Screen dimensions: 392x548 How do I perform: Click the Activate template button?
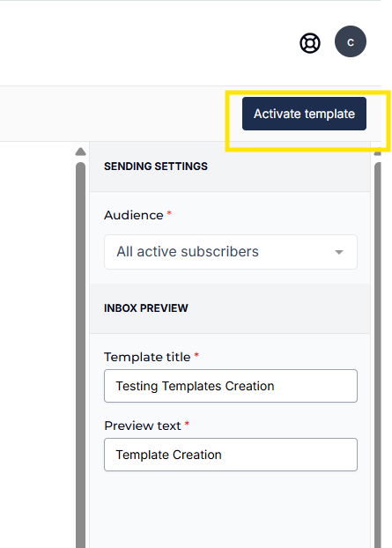click(304, 114)
